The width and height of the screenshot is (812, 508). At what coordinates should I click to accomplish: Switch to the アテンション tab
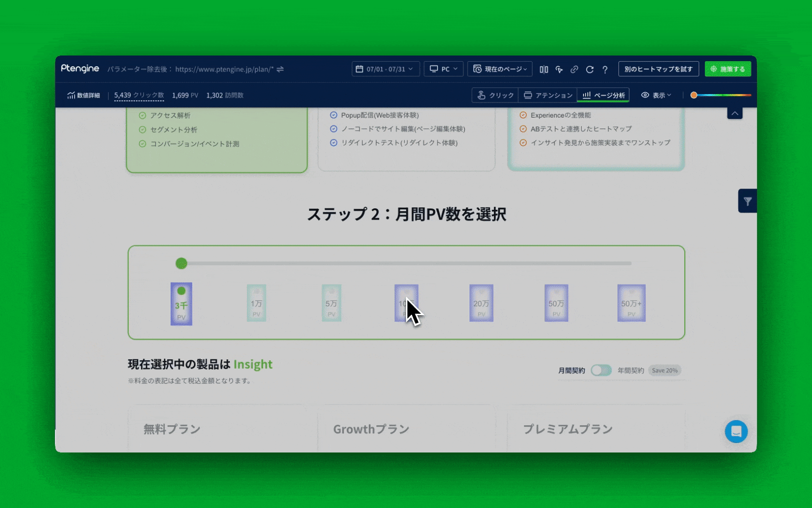point(548,95)
